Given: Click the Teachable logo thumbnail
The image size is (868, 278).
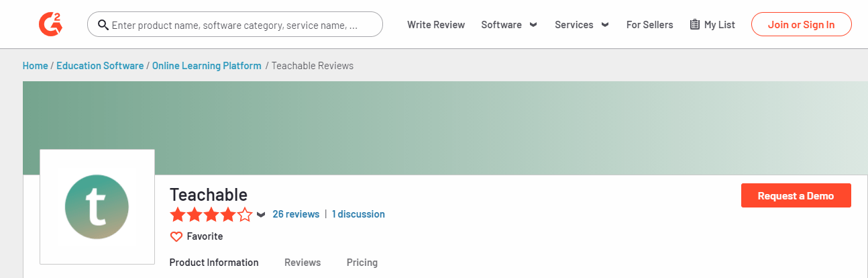Looking at the screenshot, I should 97,206.
